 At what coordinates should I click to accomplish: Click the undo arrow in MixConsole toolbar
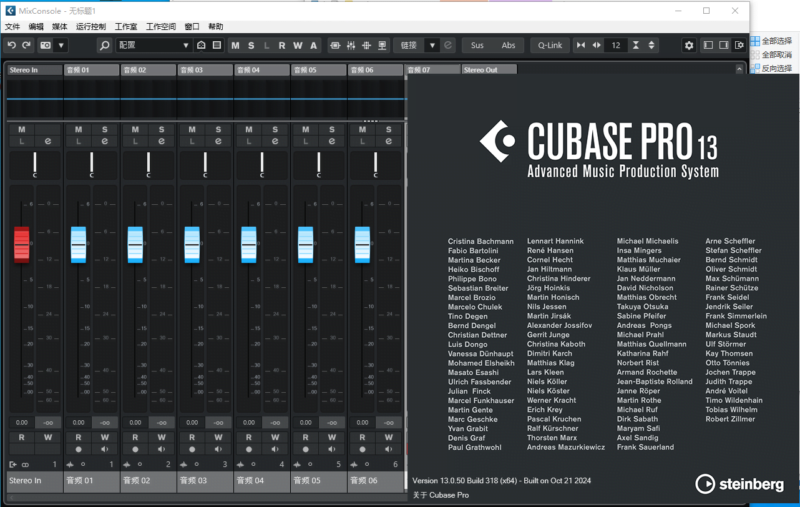11,45
